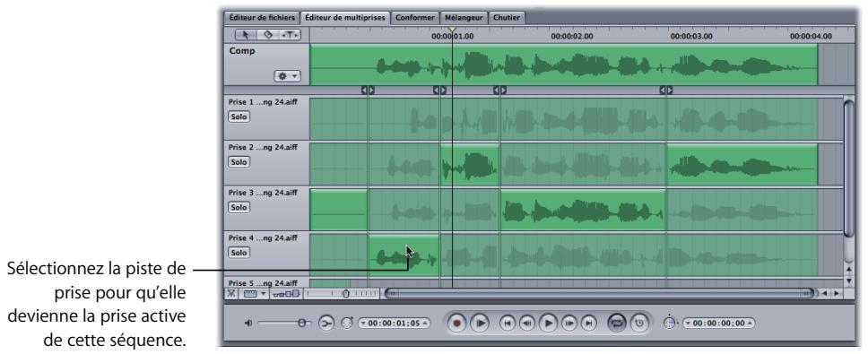Select the arrow selection tool
The image size is (868, 354).
(245, 35)
